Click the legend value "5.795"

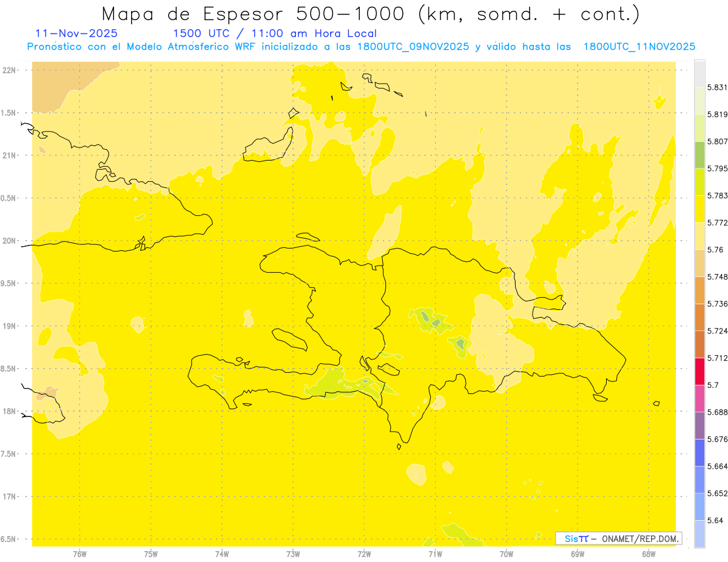(x=717, y=169)
